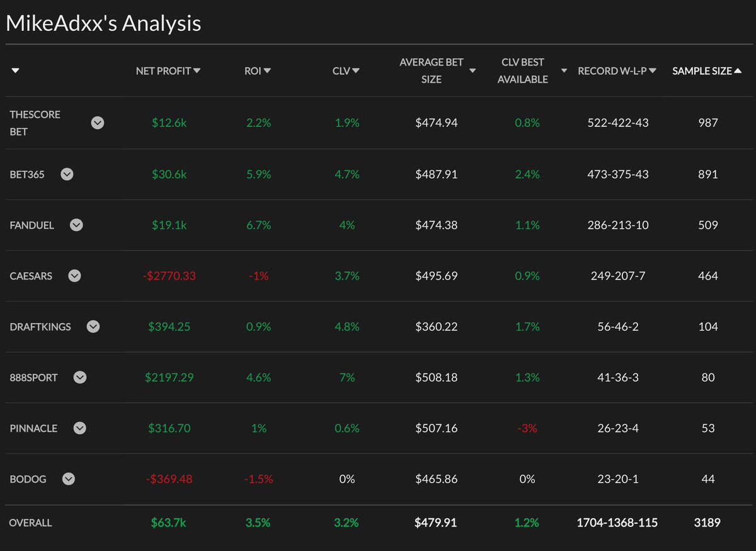
Task: Click the NET PROFIT sort arrow icon
Action: click(x=197, y=71)
